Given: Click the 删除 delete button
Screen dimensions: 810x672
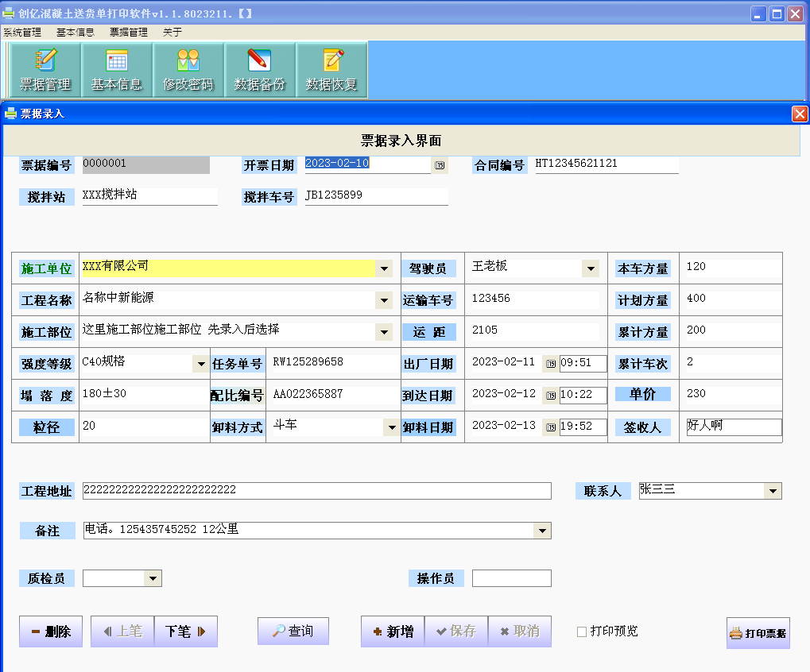Looking at the screenshot, I should click(x=51, y=631).
